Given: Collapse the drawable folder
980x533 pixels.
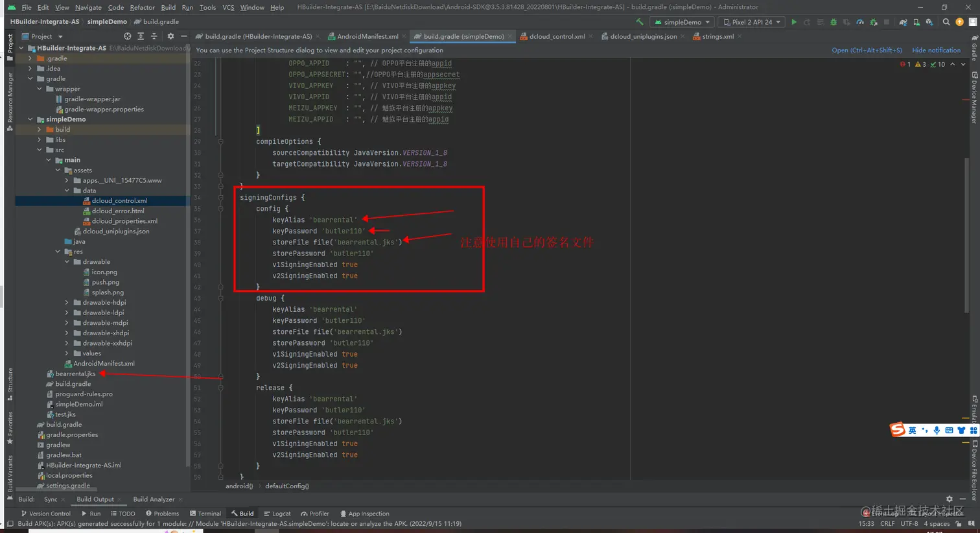Looking at the screenshot, I should tap(67, 262).
